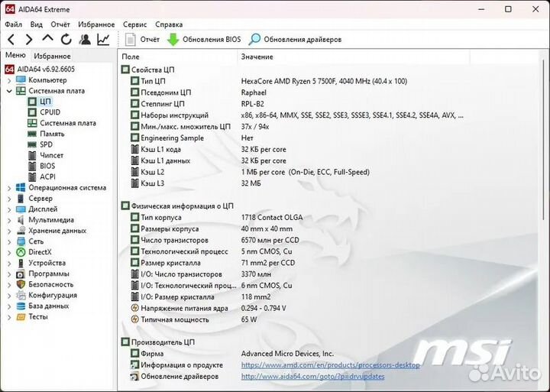This screenshot has height=392, width=550.
Task: Click the Устройства device icon
Action: click(21, 263)
